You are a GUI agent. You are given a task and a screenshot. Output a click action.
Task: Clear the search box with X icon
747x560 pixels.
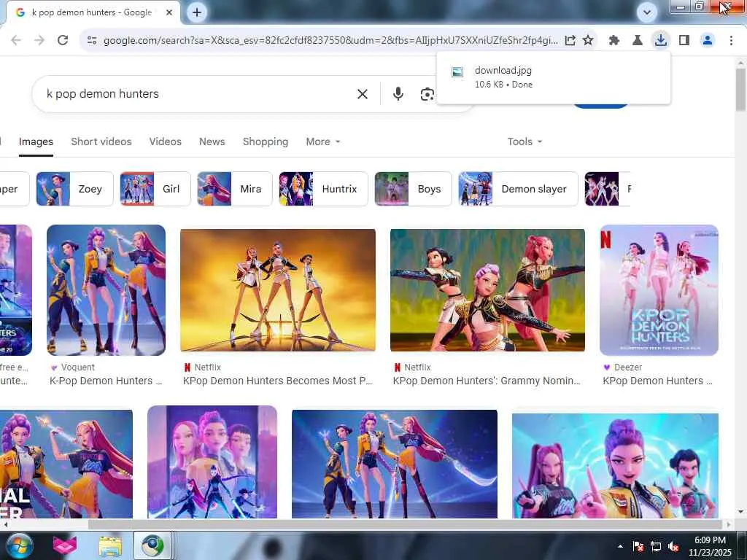coord(363,94)
